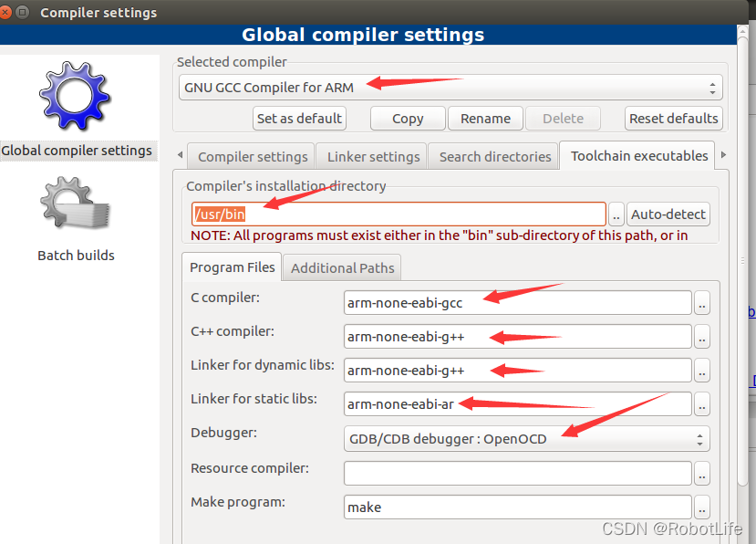Click the Rename compiler button
Screen dimensions: 756x544
tap(485, 119)
